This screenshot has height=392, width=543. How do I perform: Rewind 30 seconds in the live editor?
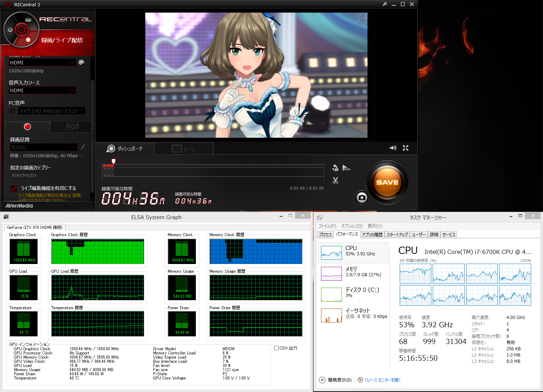[x=335, y=168]
